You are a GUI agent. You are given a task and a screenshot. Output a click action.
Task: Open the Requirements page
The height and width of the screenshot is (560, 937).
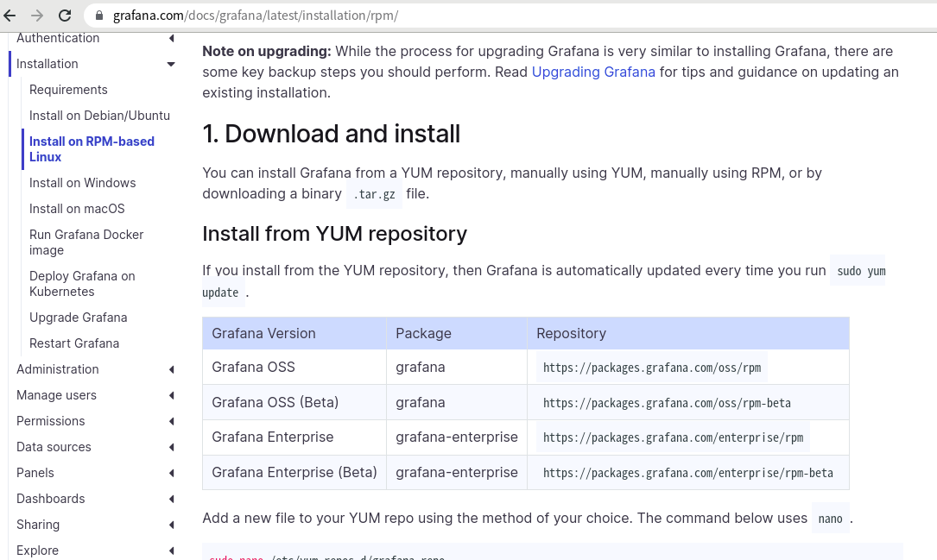click(68, 90)
